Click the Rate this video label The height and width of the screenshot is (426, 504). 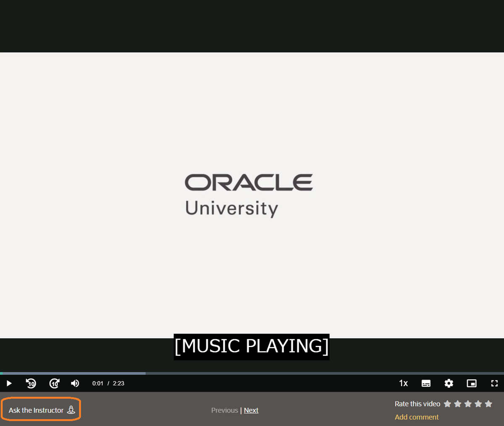click(417, 404)
